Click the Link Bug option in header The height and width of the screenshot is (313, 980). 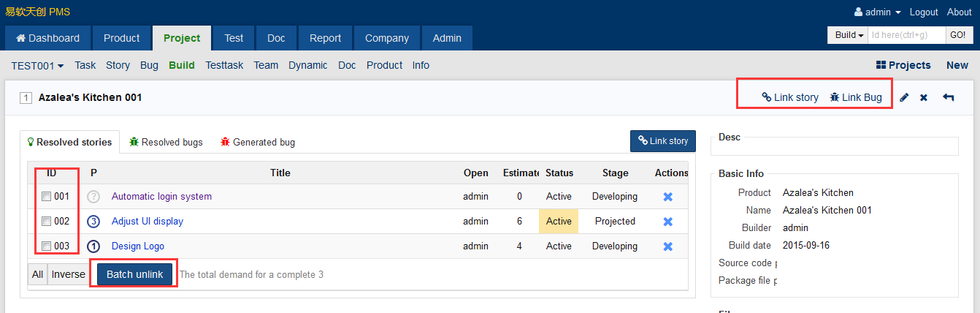click(x=856, y=97)
